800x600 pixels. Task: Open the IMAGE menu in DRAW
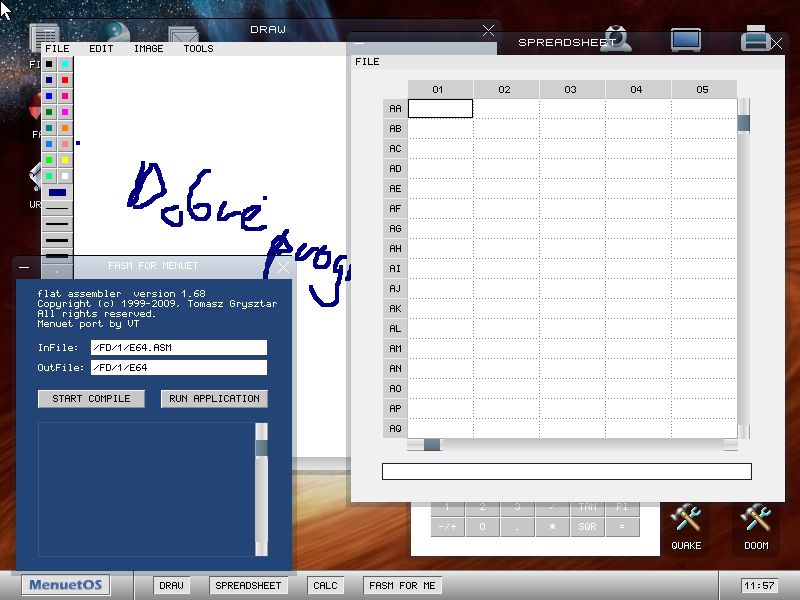click(x=148, y=48)
